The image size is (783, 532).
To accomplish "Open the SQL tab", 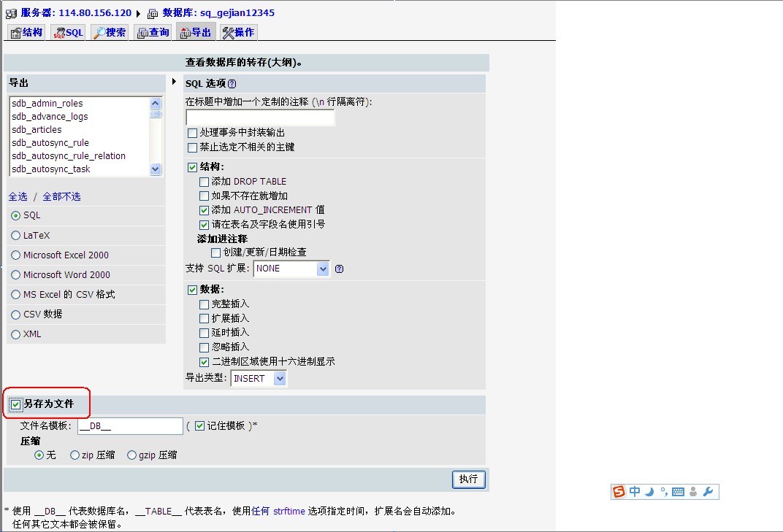I will 68,32.
